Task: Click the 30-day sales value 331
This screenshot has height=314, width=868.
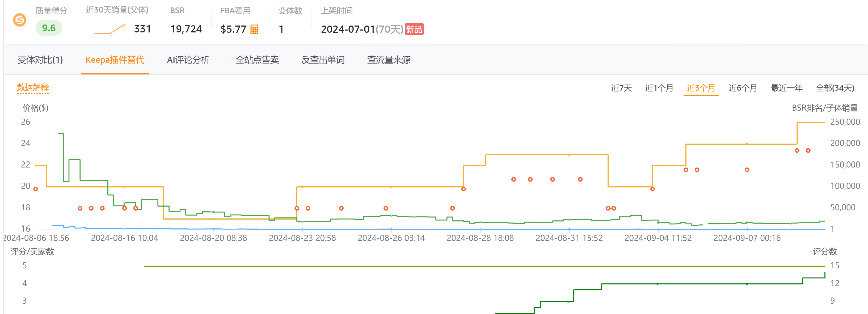Action: [x=142, y=29]
